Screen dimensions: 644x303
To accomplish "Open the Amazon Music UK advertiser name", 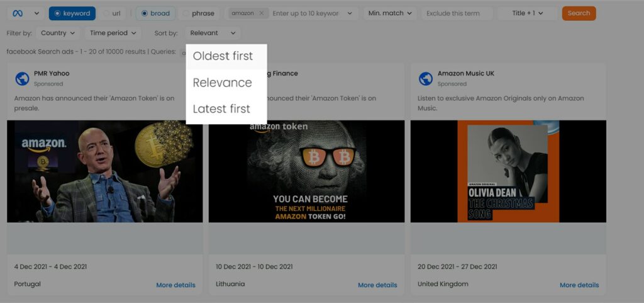I will [x=466, y=74].
